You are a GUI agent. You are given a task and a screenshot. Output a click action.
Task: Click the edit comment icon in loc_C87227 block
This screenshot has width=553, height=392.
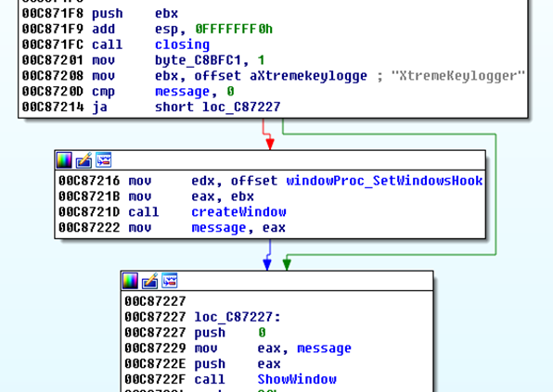tap(150, 281)
